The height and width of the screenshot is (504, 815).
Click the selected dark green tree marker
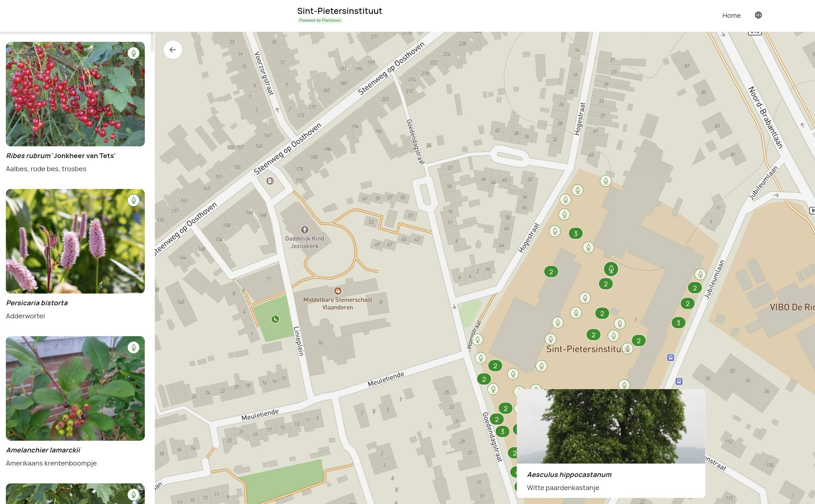[611, 269]
